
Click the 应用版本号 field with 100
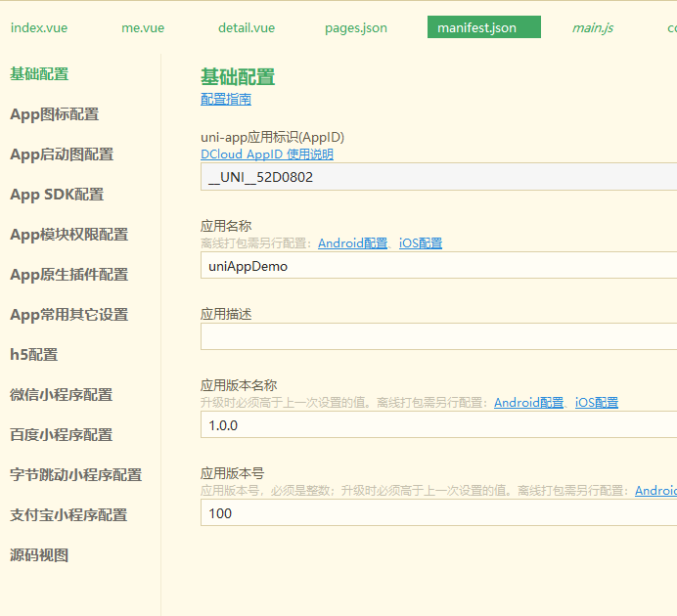pos(438,513)
